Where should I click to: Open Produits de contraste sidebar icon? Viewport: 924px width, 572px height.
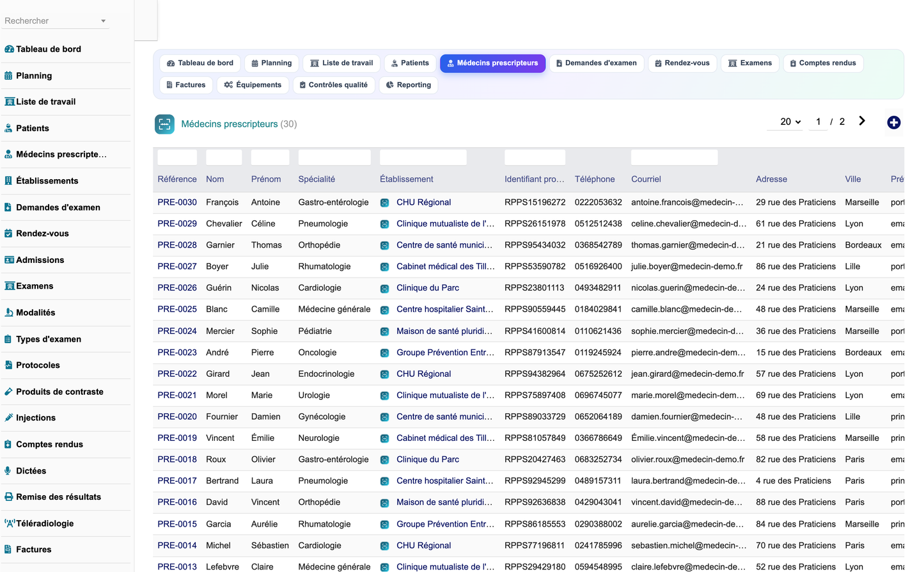tap(8, 392)
